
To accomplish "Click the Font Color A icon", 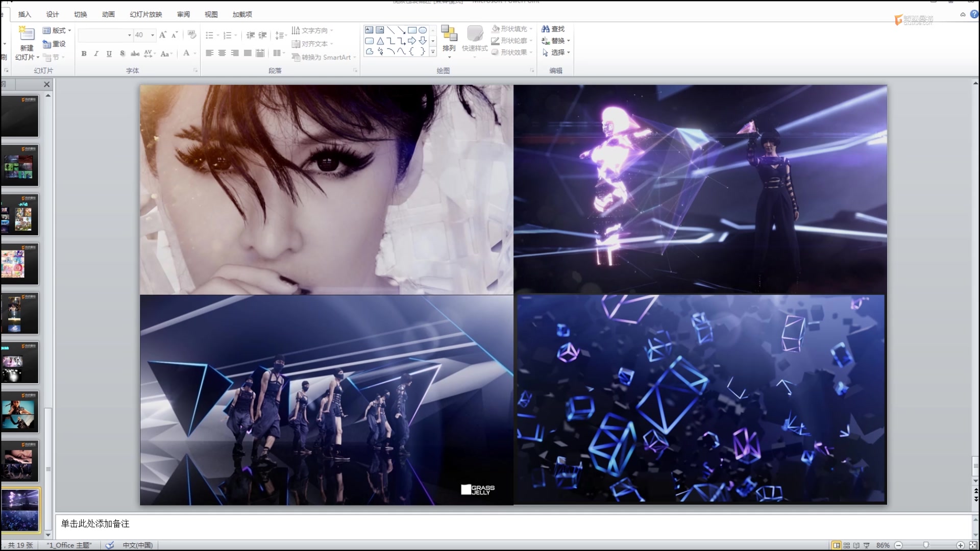I will coord(186,53).
